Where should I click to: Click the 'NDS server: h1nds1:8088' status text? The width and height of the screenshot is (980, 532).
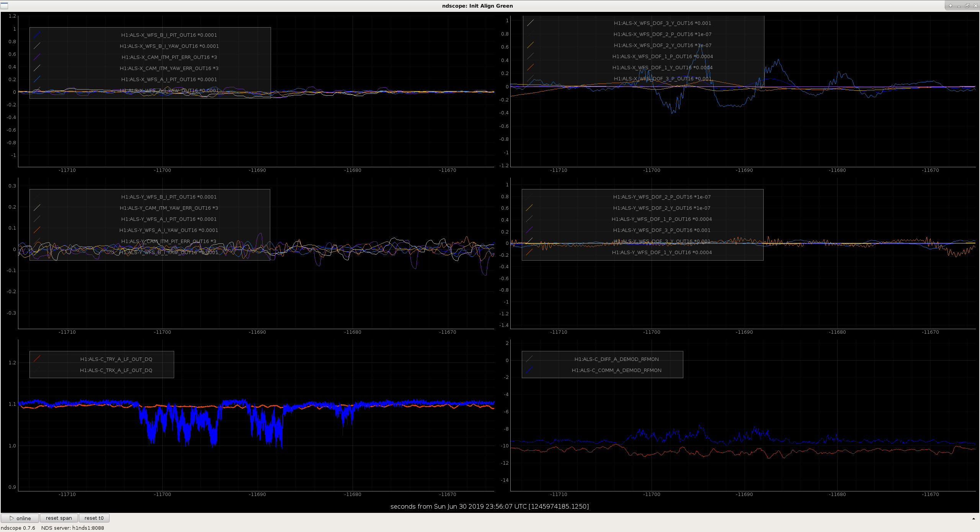pos(73,528)
